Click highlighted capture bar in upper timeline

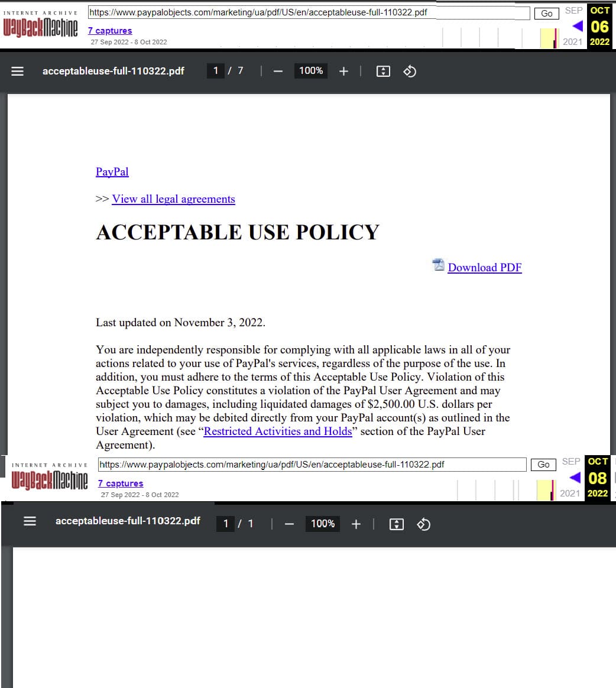coord(549,38)
